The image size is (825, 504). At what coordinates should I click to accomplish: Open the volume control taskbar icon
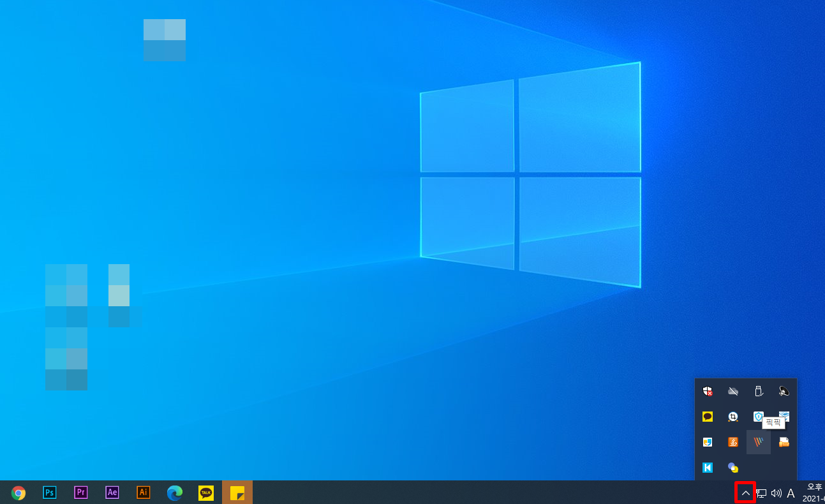coord(777,493)
